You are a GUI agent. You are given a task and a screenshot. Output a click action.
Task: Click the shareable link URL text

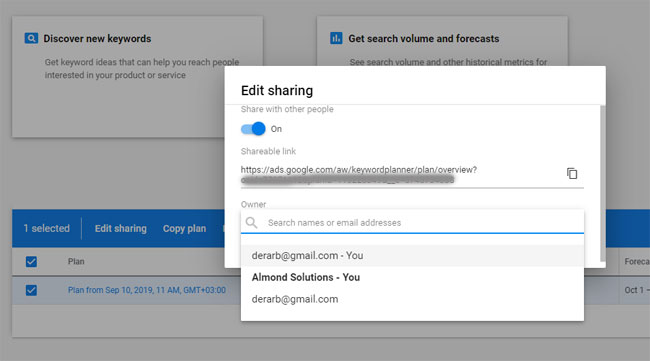pos(359,170)
